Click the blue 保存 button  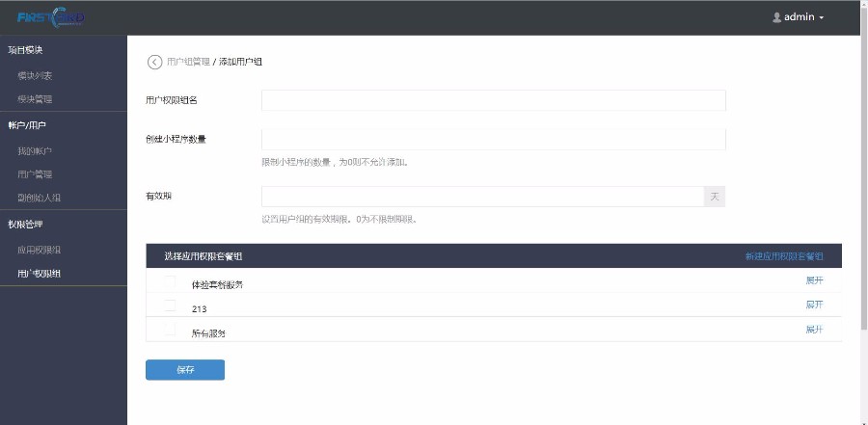tap(185, 370)
